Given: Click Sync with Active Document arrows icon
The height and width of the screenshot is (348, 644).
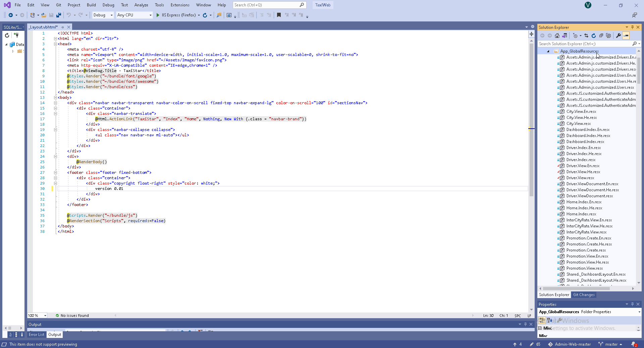Looking at the screenshot, I should pos(586,36).
